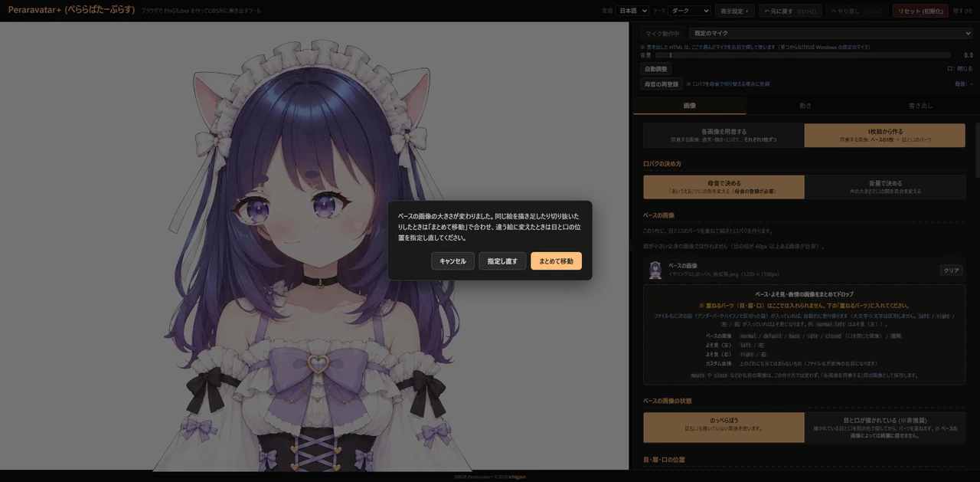980x482 pixels.
Task: Open the テーマ dropdown showing ダーク
Action: click(689, 11)
